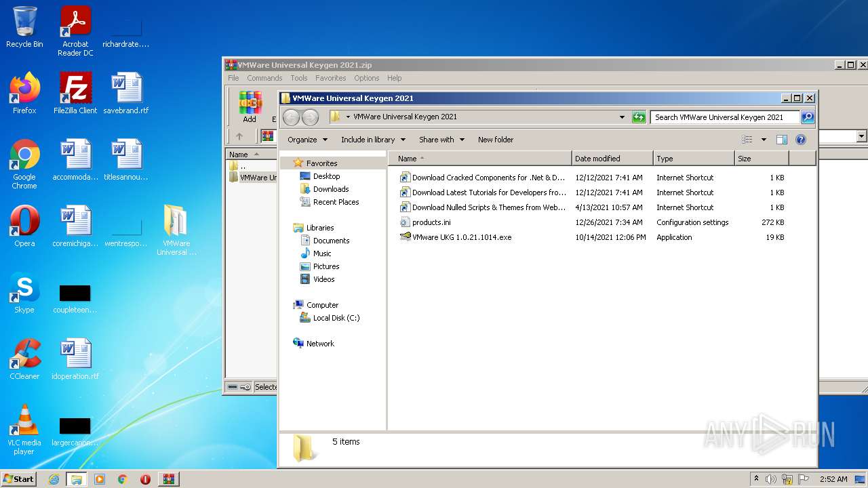The width and height of the screenshot is (868, 488).
Task: Expand address breadcrumb root arrow
Action: point(348,117)
